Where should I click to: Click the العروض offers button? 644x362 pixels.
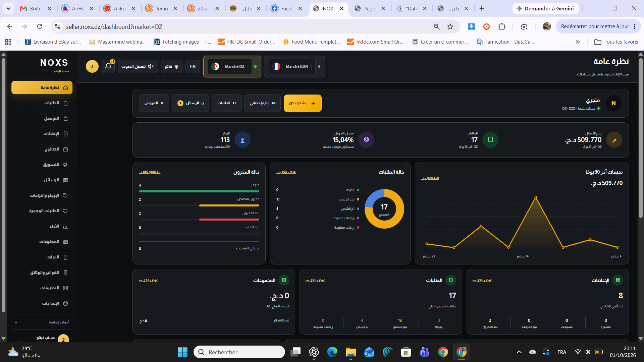(154, 103)
